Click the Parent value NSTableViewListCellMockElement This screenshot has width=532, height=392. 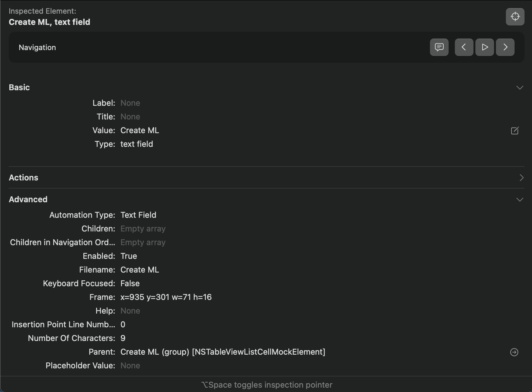pyautogui.click(x=223, y=352)
